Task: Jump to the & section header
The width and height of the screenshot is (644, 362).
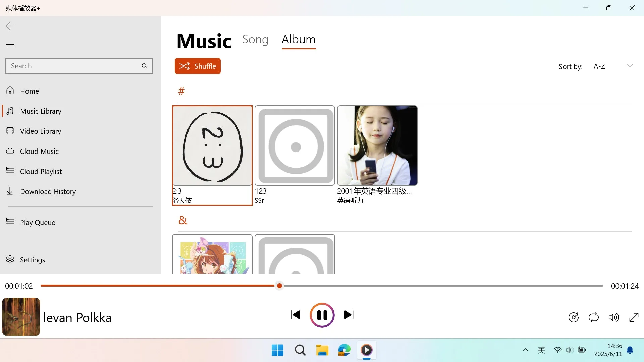Action: point(183,220)
